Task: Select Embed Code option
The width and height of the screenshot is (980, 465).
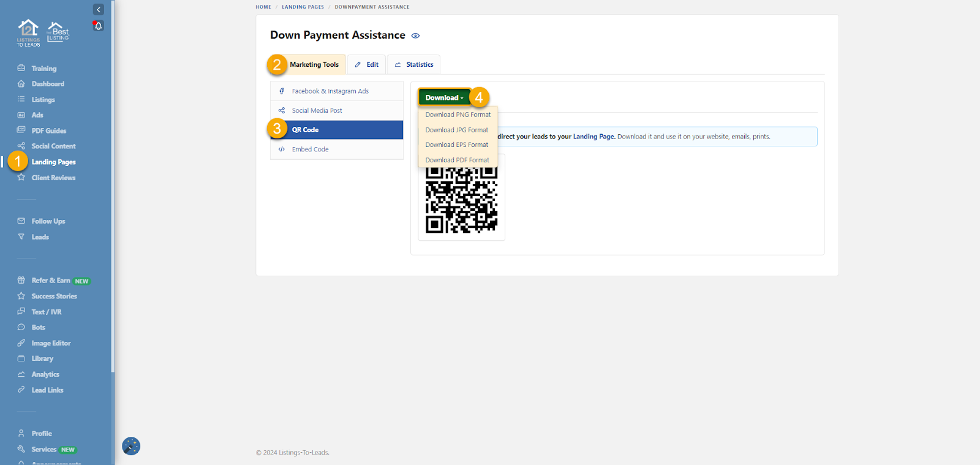Action: tap(337, 149)
